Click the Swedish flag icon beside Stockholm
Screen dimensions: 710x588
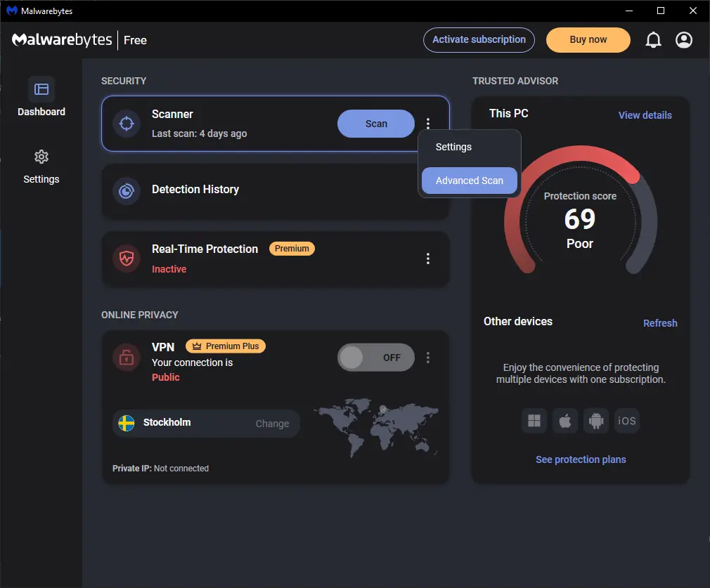coord(127,423)
